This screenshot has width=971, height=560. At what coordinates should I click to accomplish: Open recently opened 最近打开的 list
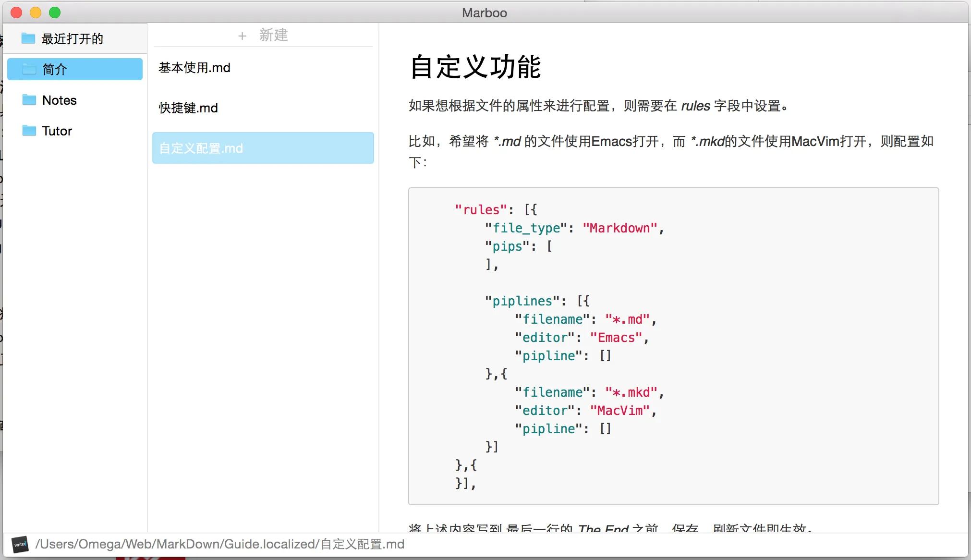tap(72, 38)
